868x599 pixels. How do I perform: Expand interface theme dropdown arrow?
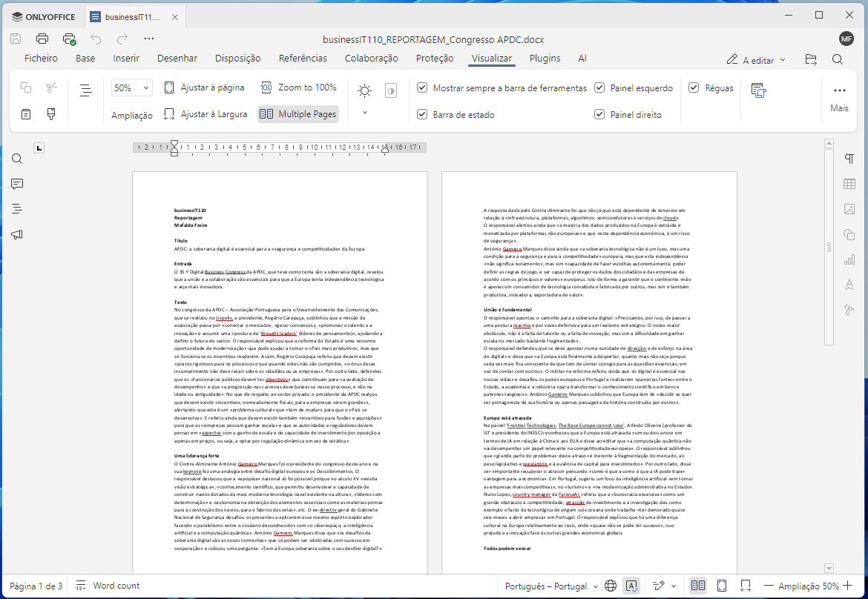click(365, 113)
